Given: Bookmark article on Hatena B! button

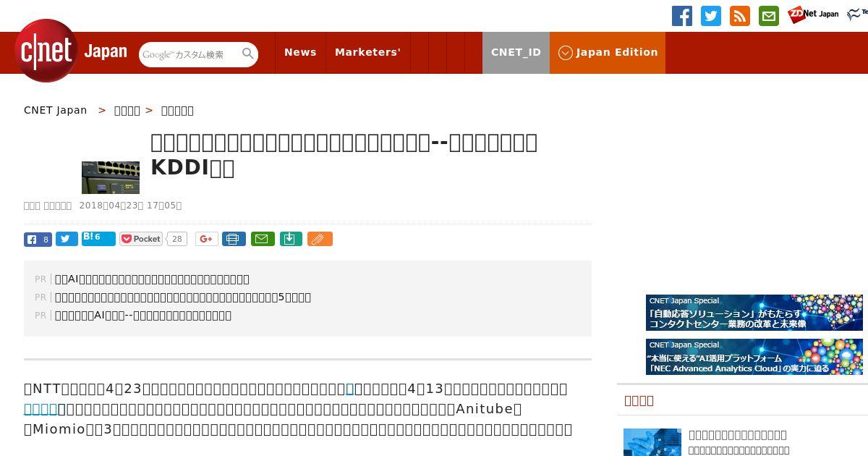Looking at the screenshot, I should coord(98,238).
